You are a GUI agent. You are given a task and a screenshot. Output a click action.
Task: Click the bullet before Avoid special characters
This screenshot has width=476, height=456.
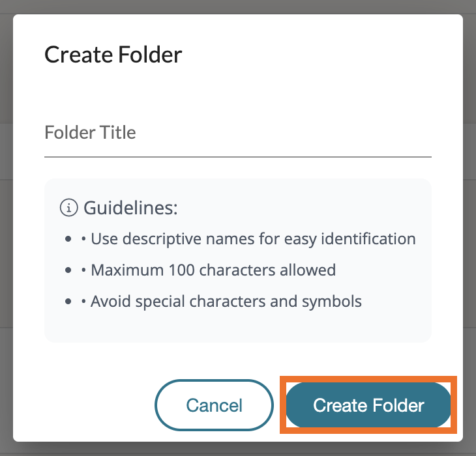tap(68, 302)
